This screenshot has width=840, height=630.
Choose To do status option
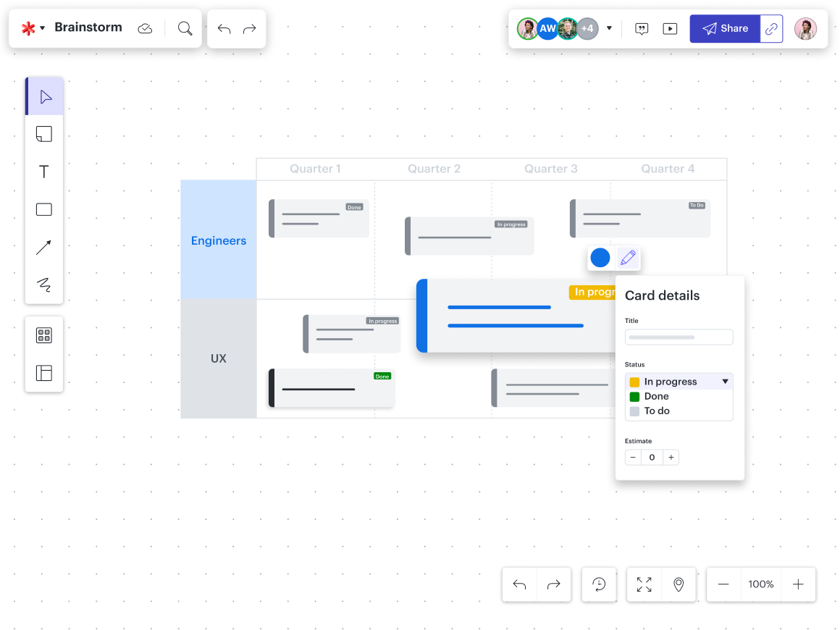(657, 411)
